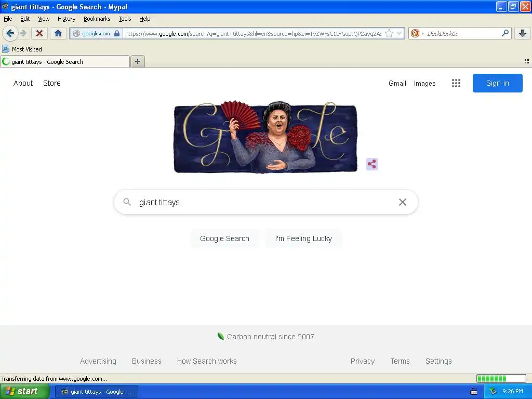The image size is (532, 399).
Task: Stop page loading with red X
Action: [39, 33]
